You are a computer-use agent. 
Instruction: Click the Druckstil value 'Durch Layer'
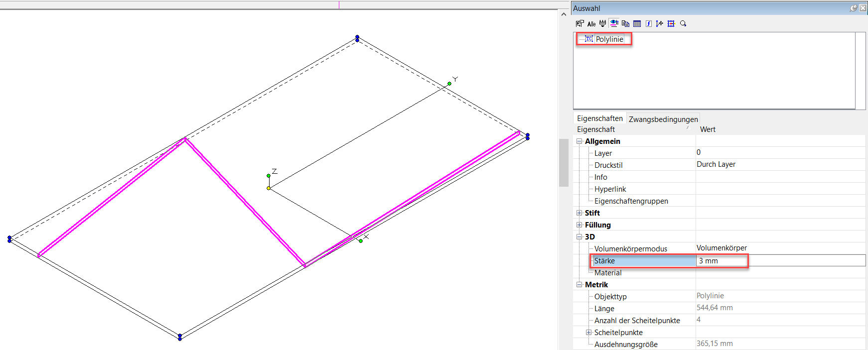716,164
